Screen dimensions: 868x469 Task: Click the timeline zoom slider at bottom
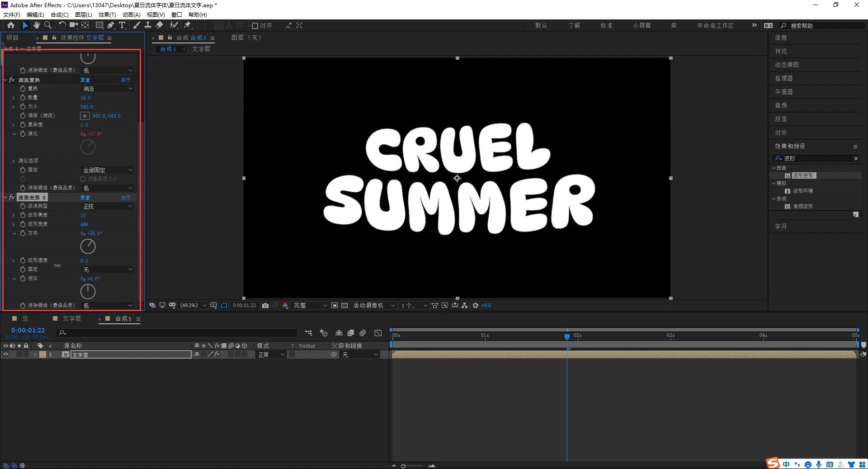point(412,466)
